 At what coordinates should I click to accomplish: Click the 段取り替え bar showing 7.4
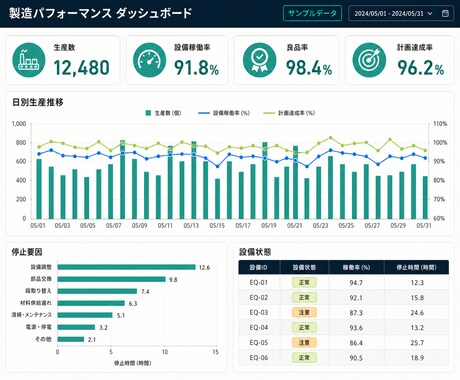(x=97, y=291)
